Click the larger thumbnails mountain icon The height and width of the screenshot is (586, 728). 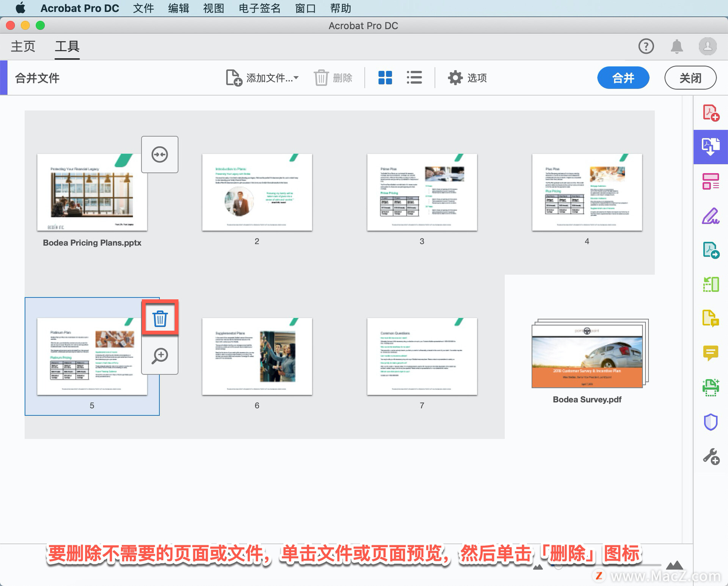(x=675, y=566)
